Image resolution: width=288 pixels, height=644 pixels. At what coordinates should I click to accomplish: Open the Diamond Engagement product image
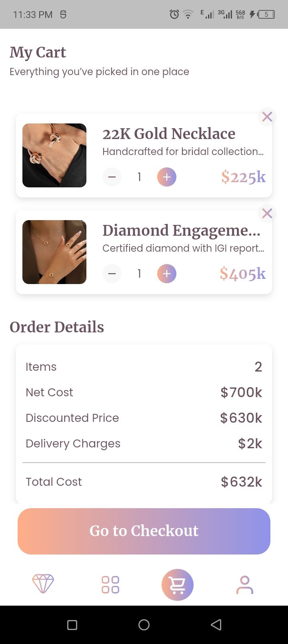[54, 252]
